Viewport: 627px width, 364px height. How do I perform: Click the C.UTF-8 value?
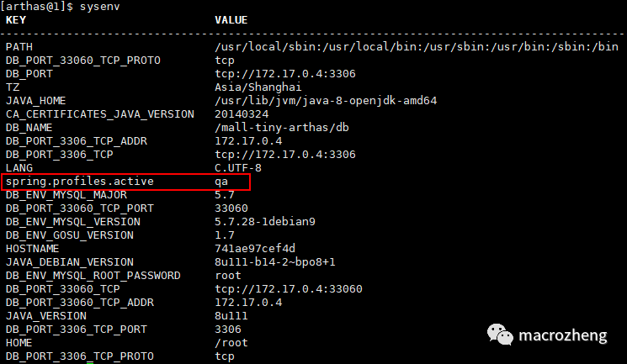[x=238, y=168]
